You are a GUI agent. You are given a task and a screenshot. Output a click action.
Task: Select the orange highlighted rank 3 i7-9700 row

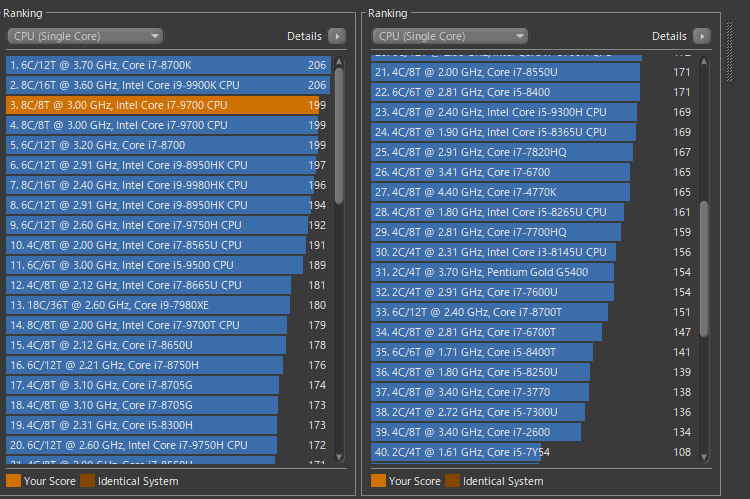point(168,105)
